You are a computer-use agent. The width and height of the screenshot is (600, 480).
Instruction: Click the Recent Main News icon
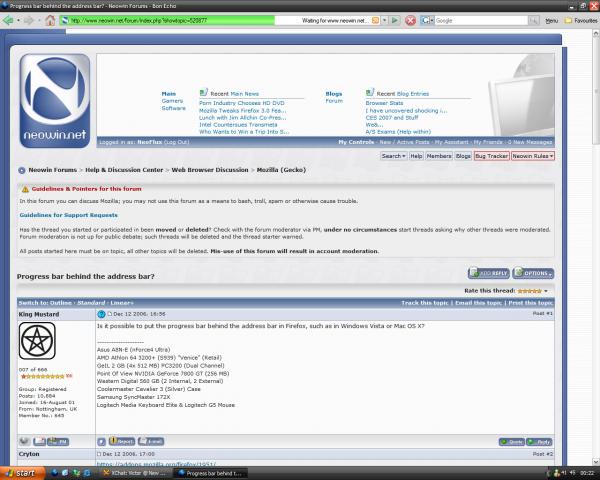(204, 92)
